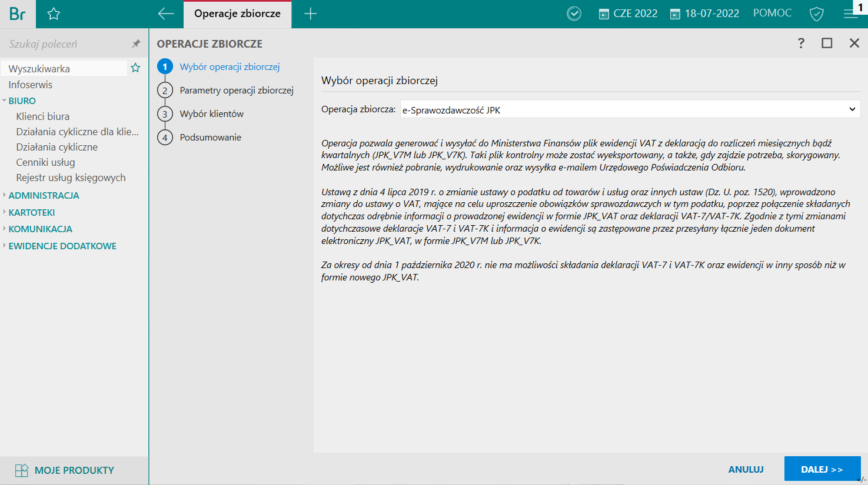This screenshot has height=485, width=868.
Task: Open favorites star in top bar
Action: point(54,14)
